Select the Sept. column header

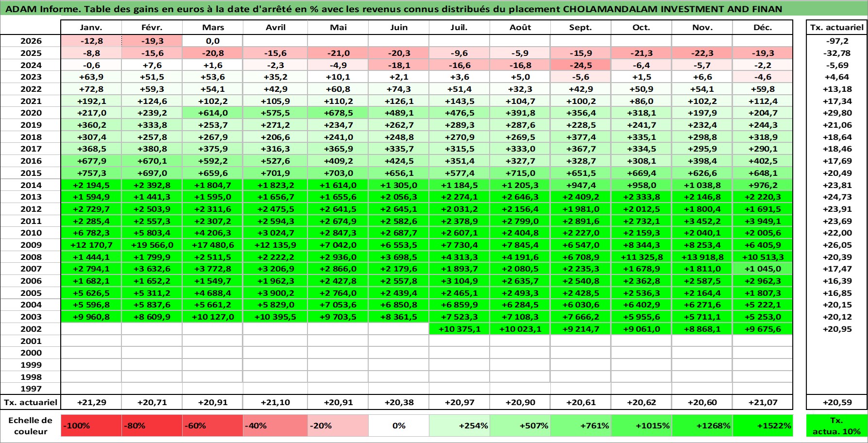click(x=581, y=27)
